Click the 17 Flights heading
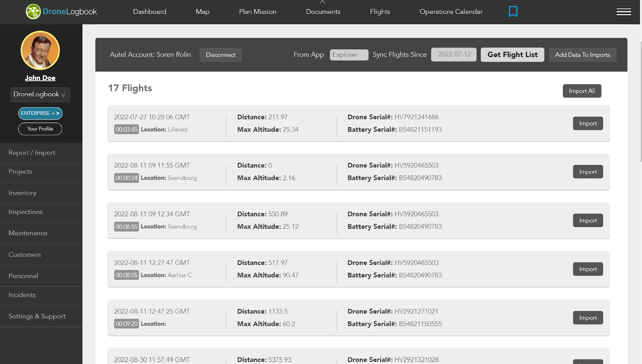This screenshot has width=642, height=364. point(130,88)
